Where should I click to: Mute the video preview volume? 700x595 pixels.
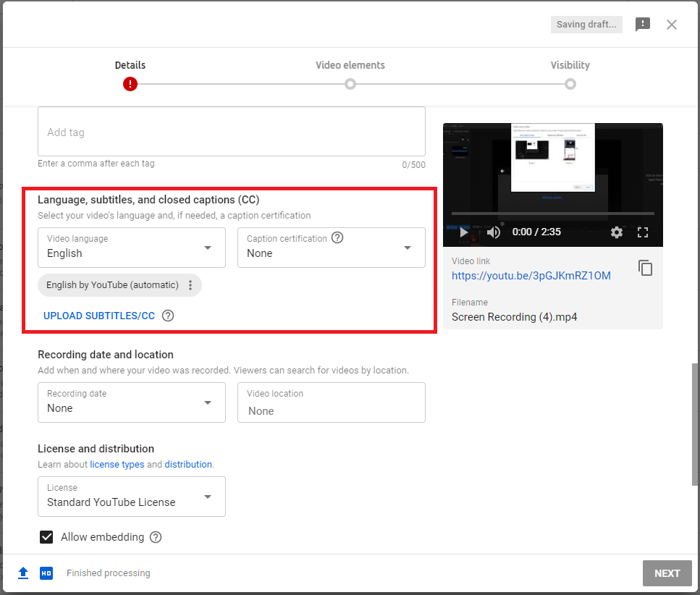pos(493,232)
